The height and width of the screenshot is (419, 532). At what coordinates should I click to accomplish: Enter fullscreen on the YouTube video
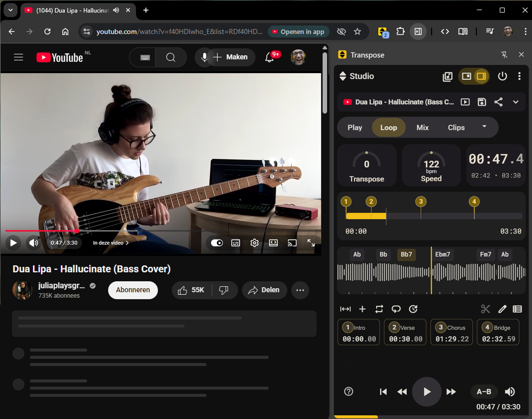point(311,243)
